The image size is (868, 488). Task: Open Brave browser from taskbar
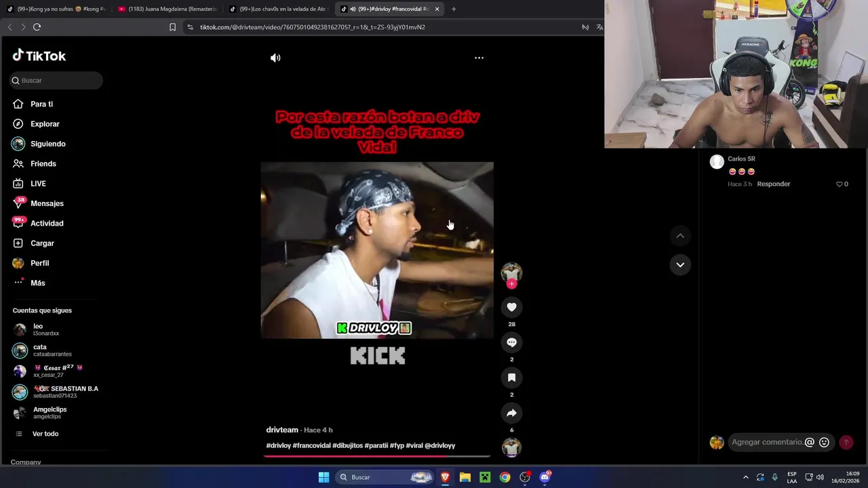(445, 477)
